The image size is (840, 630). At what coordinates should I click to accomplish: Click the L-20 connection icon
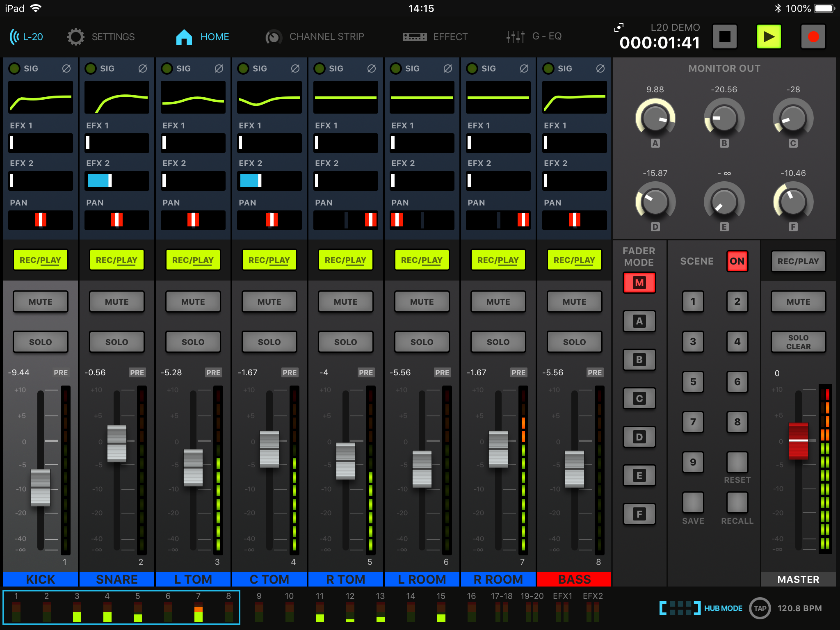click(15, 37)
